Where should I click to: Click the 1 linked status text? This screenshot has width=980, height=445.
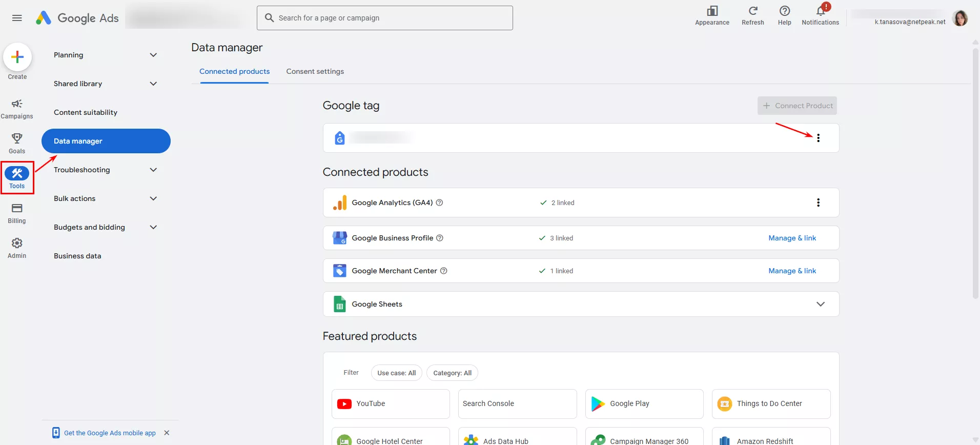coord(562,271)
